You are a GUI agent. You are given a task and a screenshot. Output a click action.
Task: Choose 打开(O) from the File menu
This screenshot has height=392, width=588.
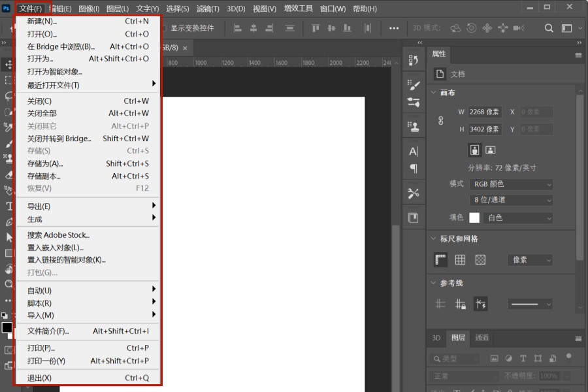point(88,34)
